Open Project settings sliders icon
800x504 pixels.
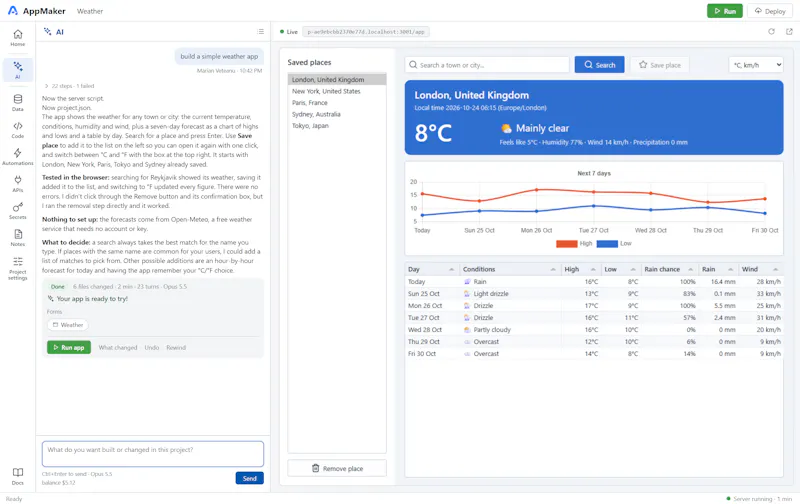tap(18, 268)
